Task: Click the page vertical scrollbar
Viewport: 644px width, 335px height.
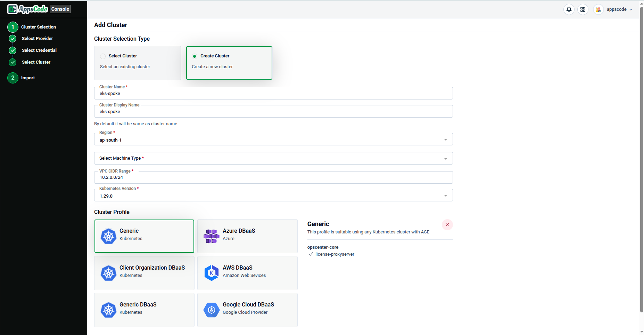Action: pyautogui.click(x=642, y=160)
